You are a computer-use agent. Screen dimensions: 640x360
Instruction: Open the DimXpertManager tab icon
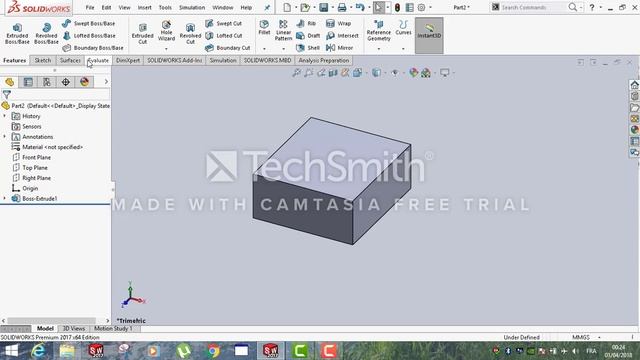[x=66, y=82]
